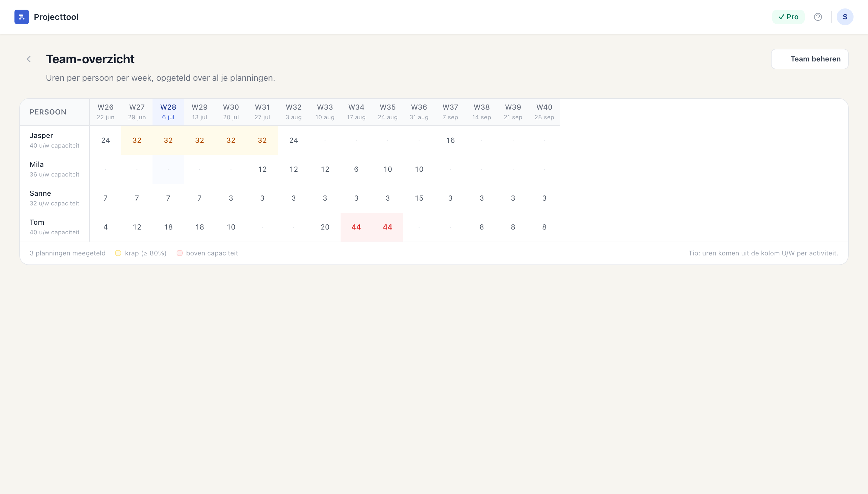
Task: Click the Projecttool title text
Action: point(56,17)
